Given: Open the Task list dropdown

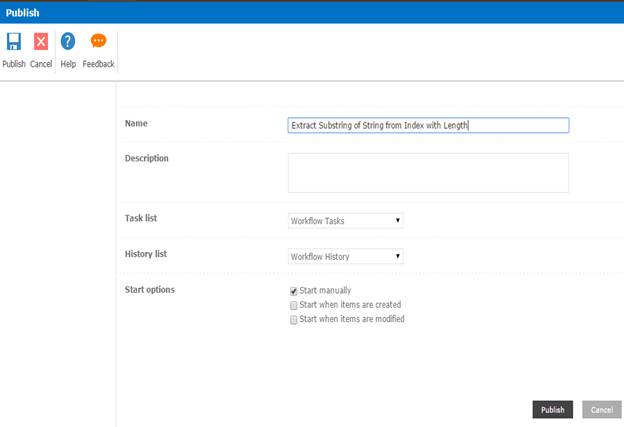Looking at the screenshot, I should click(x=345, y=221).
